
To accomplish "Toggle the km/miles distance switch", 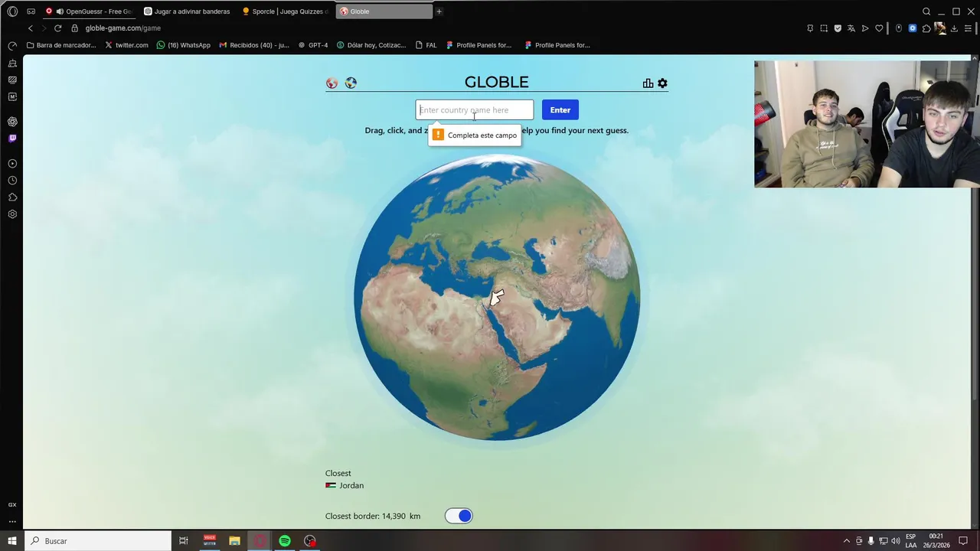I will 459,516.
